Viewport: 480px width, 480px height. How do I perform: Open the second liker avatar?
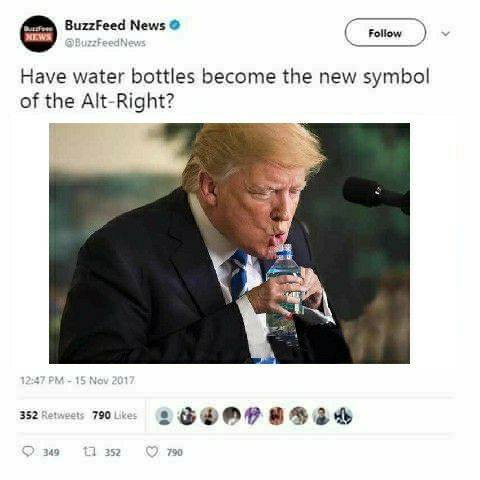pyautogui.click(x=187, y=416)
